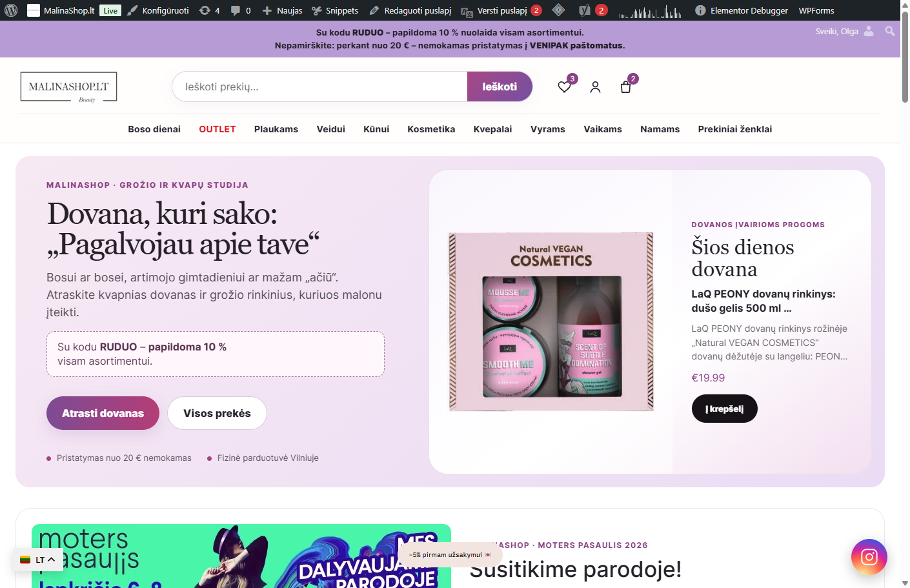Image resolution: width=910 pixels, height=588 pixels.
Task: Open the Prekiniai ženklai brands menu
Action: click(x=735, y=129)
